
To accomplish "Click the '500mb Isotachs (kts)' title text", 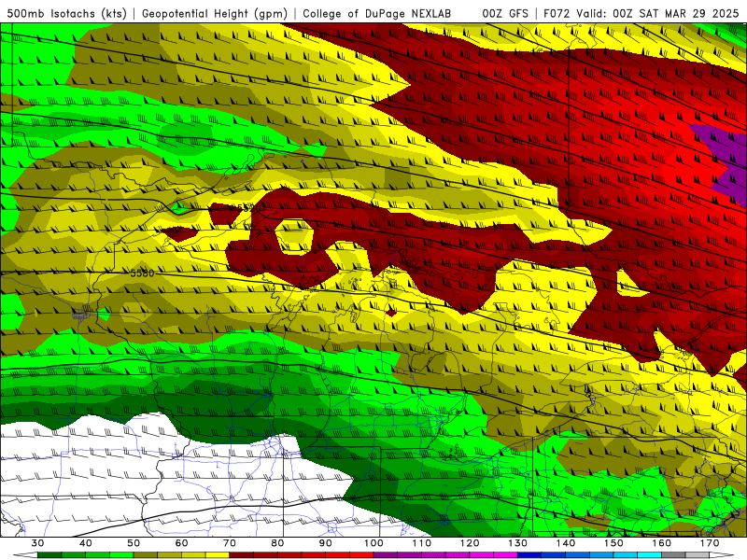I will [x=66, y=13].
